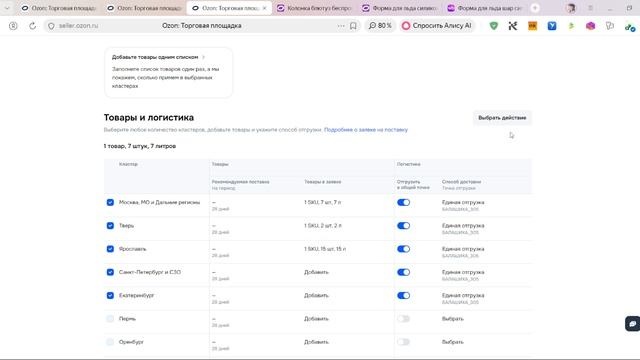Open a new browser tab with plus
The image size is (640, 360).
click(535, 8)
